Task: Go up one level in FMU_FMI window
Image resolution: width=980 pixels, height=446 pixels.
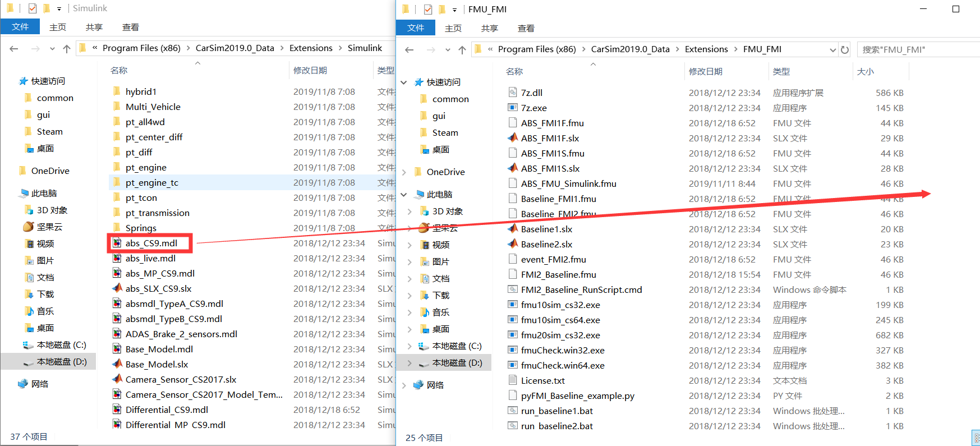Action: click(462, 50)
